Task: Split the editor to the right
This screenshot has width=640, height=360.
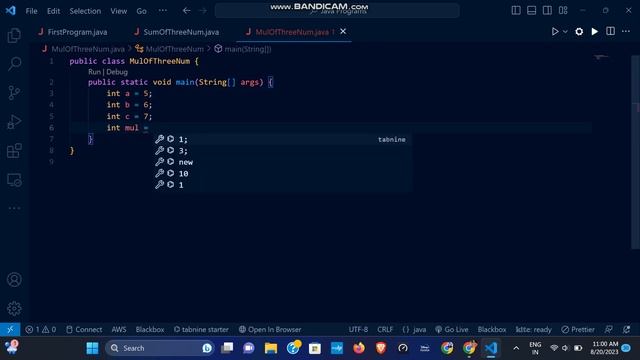Action: pyautogui.click(x=610, y=31)
